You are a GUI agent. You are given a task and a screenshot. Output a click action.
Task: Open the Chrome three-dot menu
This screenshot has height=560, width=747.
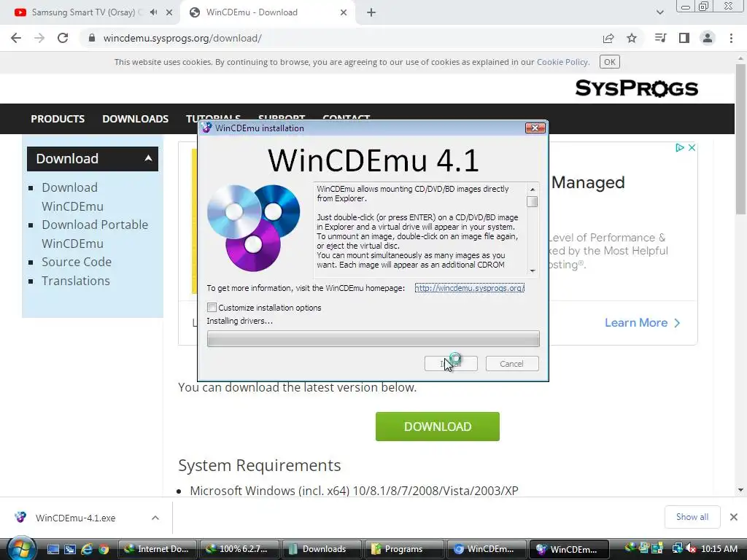pyautogui.click(x=731, y=38)
